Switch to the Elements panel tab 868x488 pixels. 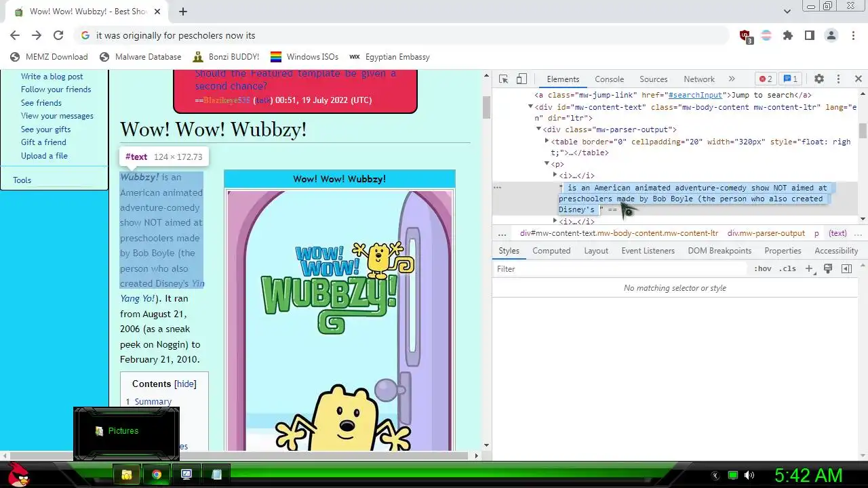[x=563, y=79]
